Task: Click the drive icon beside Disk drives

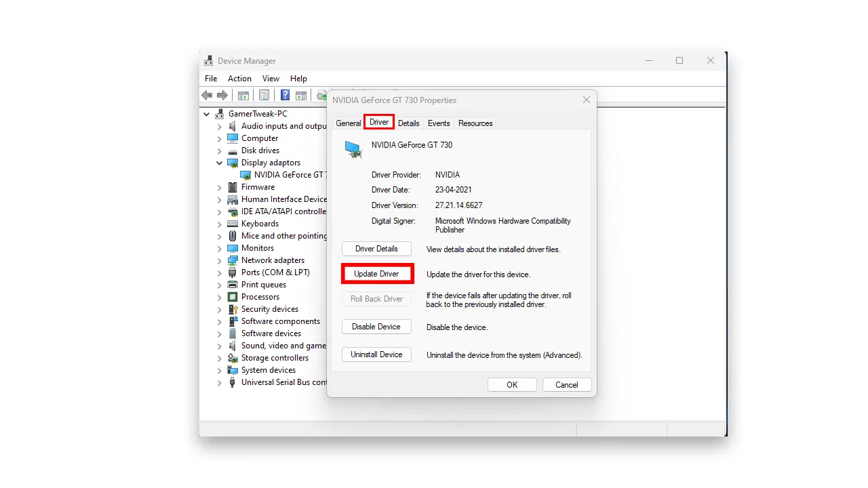Action: pyautogui.click(x=233, y=150)
